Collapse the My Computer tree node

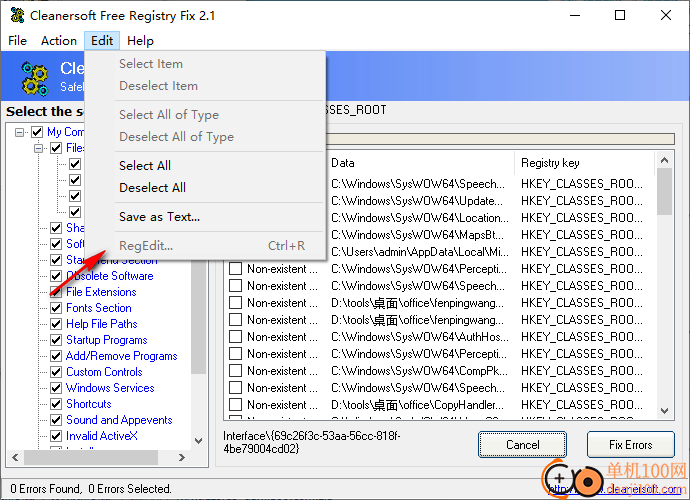pos(19,132)
